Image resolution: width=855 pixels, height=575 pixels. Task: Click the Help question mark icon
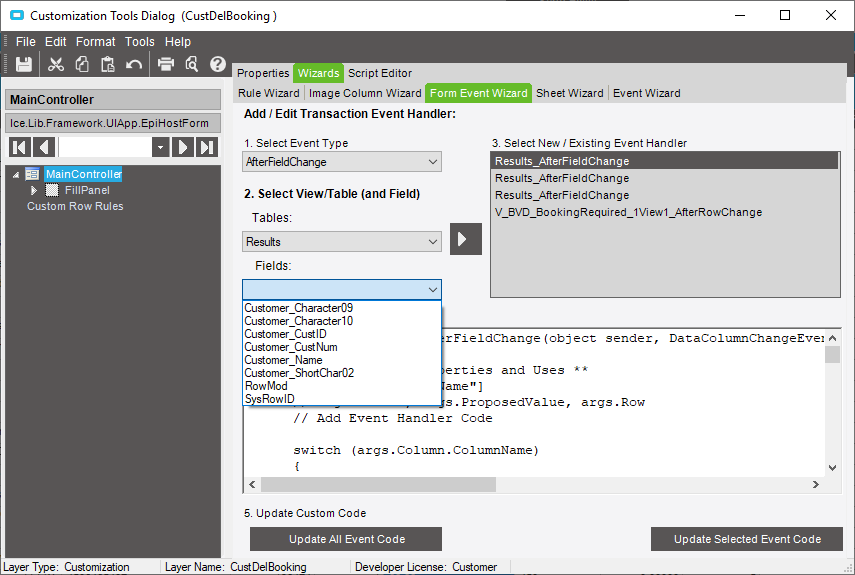pyautogui.click(x=218, y=64)
